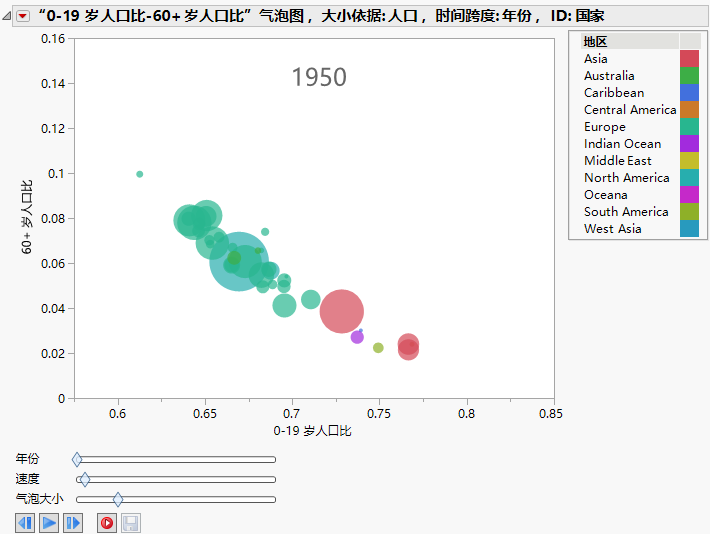Select the Central America orange swatch

[689, 110]
